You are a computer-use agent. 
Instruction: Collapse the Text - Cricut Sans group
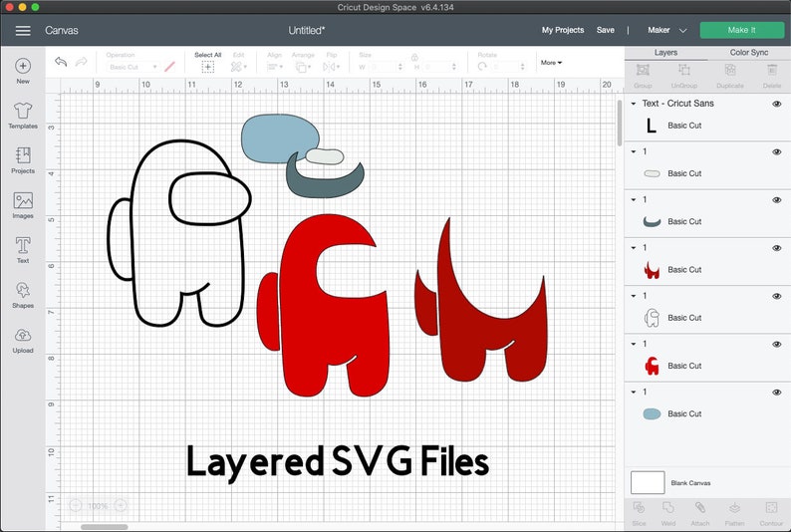pos(634,104)
